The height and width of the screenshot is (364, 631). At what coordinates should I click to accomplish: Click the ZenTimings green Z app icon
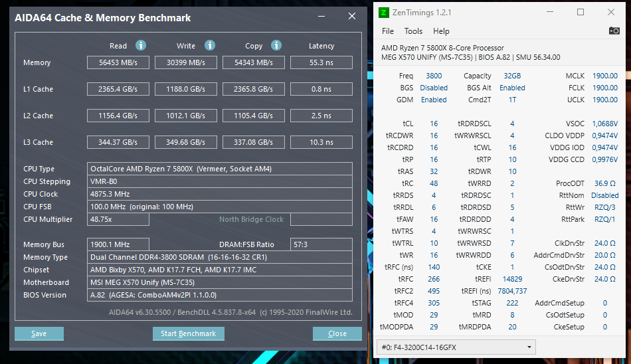[x=383, y=13]
